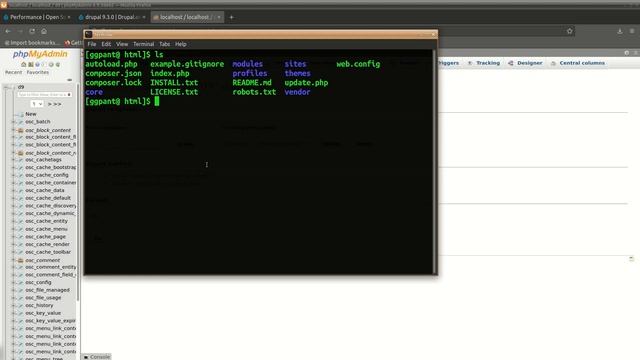Click the phpMyAdmin logo

pos(40,54)
